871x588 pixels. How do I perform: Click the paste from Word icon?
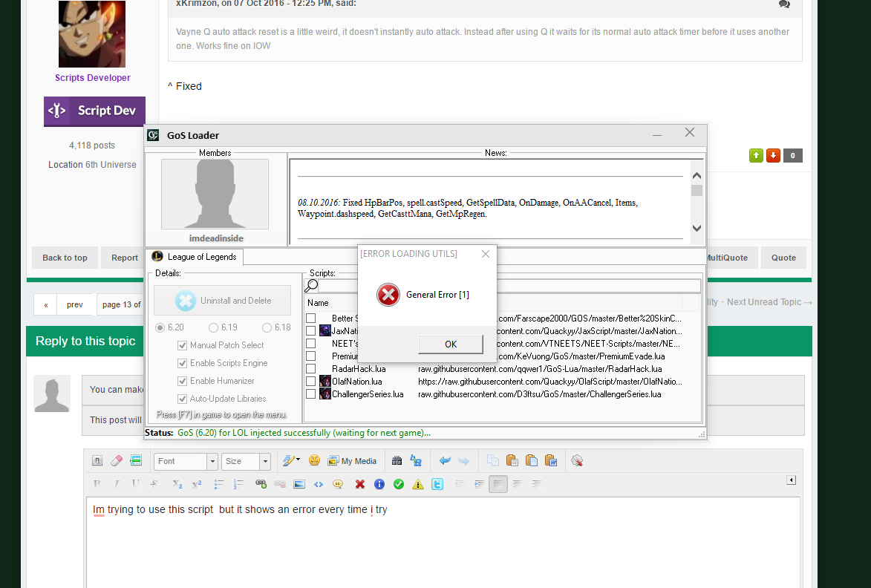pos(551,460)
